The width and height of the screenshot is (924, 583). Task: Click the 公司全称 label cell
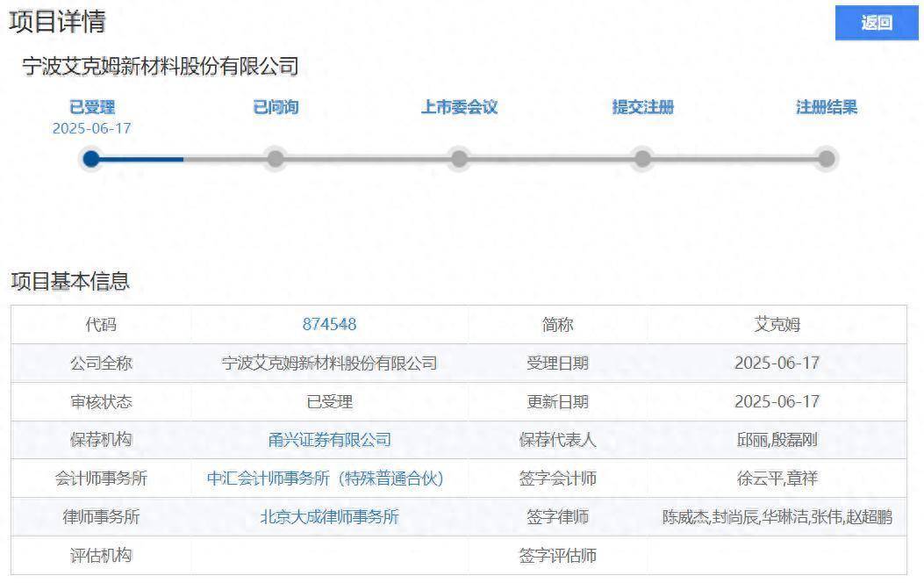click(x=101, y=363)
